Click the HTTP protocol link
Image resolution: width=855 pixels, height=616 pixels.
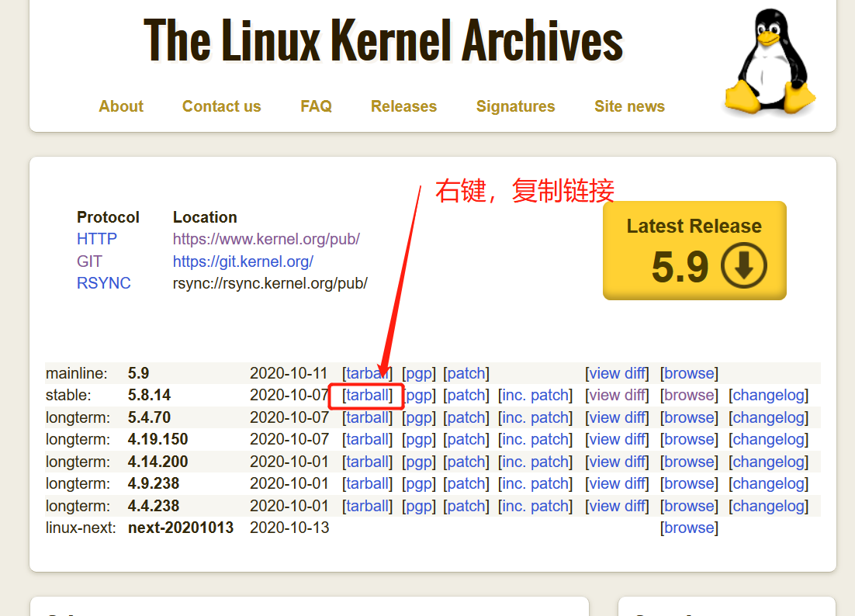pos(97,239)
